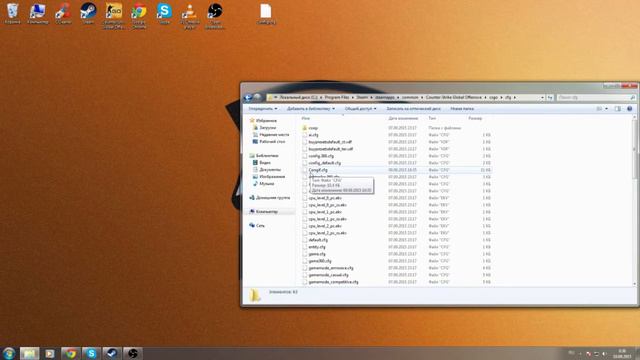Open the CCleaner desktop shortcut
640x360 pixels.
coord(63,13)
